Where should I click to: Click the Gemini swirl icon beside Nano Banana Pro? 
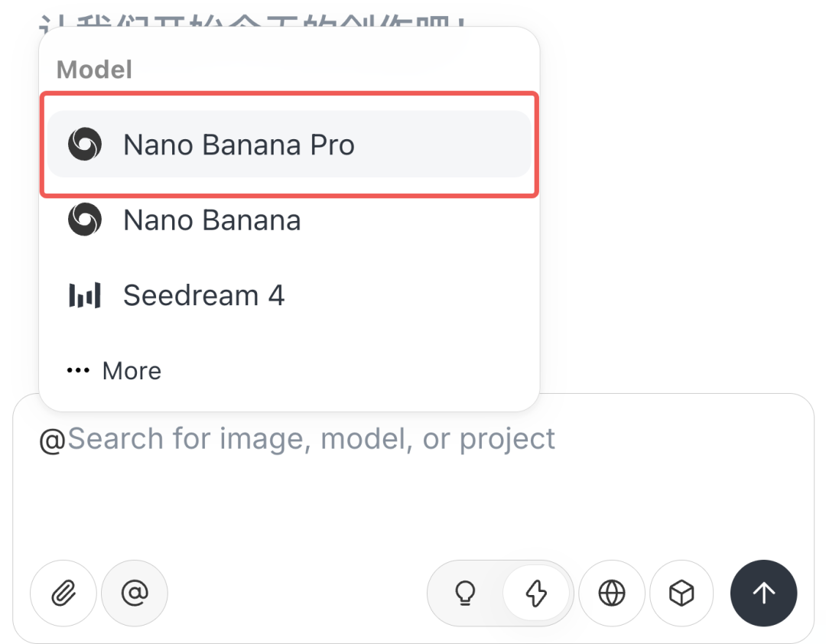(84, 145)
